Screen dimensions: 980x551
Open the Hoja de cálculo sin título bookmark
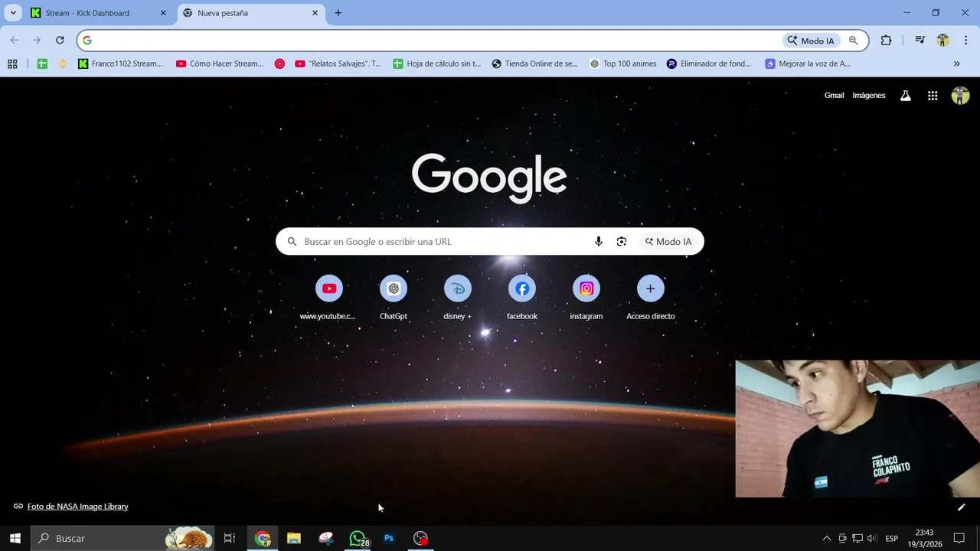(x=437, y=64)
